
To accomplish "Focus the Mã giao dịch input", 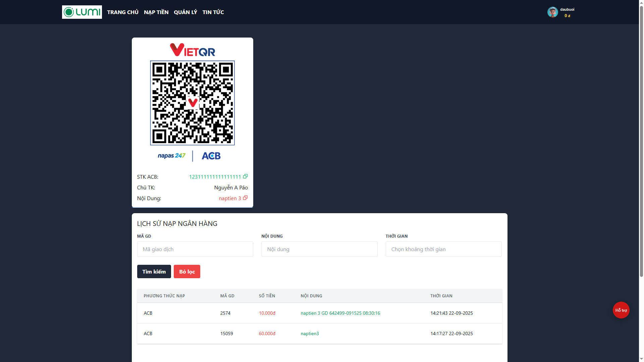I will [195, 249].
